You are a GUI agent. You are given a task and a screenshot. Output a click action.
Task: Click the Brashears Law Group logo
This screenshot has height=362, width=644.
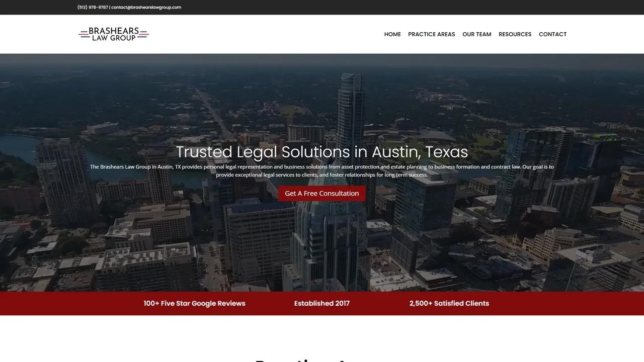(x=114, y=34)
